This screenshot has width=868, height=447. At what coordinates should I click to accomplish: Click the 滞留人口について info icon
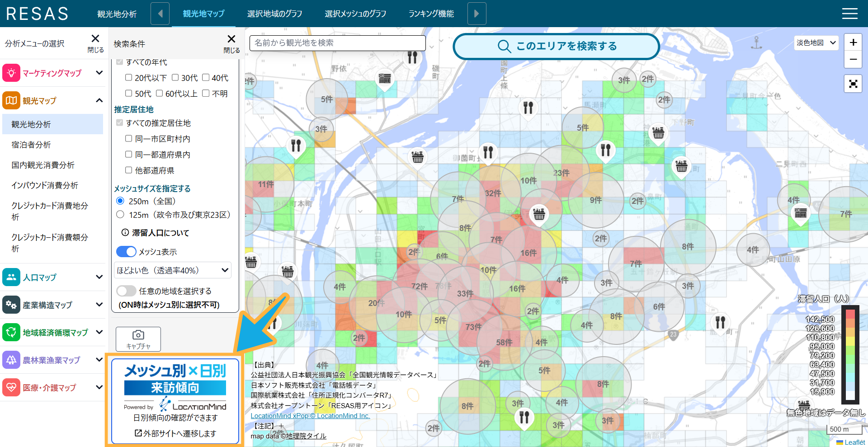(x=125, y=232)
